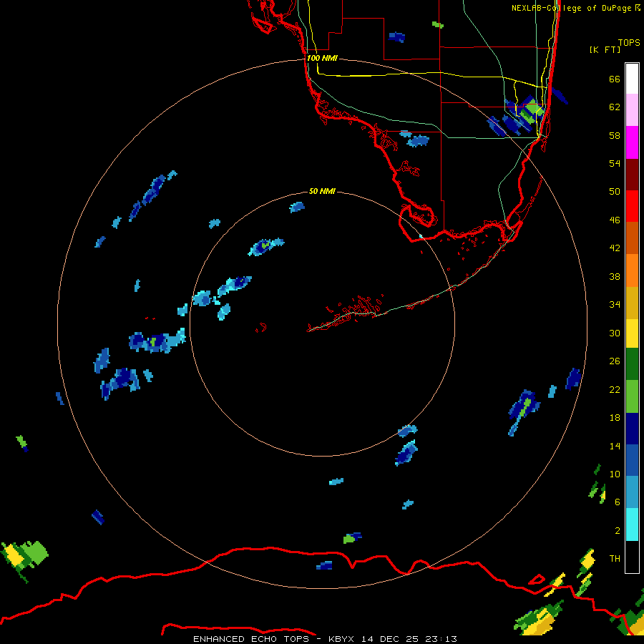Click legend value 58
Image resolution: width=644 pixels, height=644 pixels.
[615, 135]
